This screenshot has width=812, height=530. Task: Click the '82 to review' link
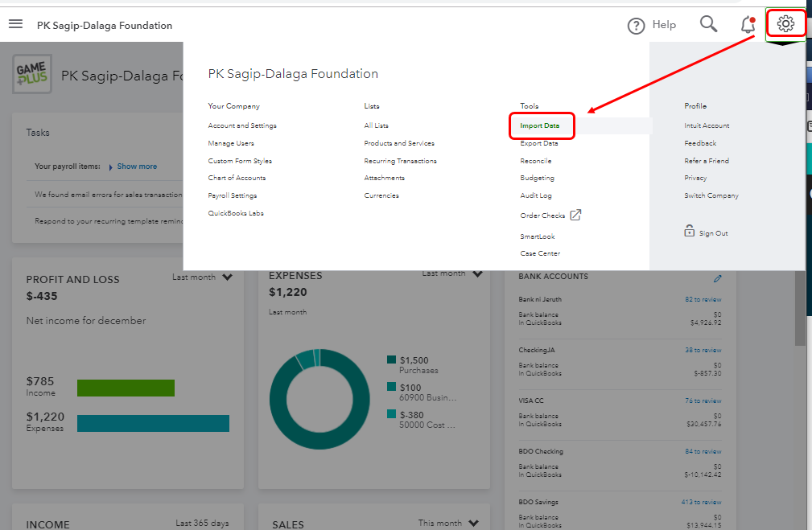pyautogui.click(x=703, y=299)
